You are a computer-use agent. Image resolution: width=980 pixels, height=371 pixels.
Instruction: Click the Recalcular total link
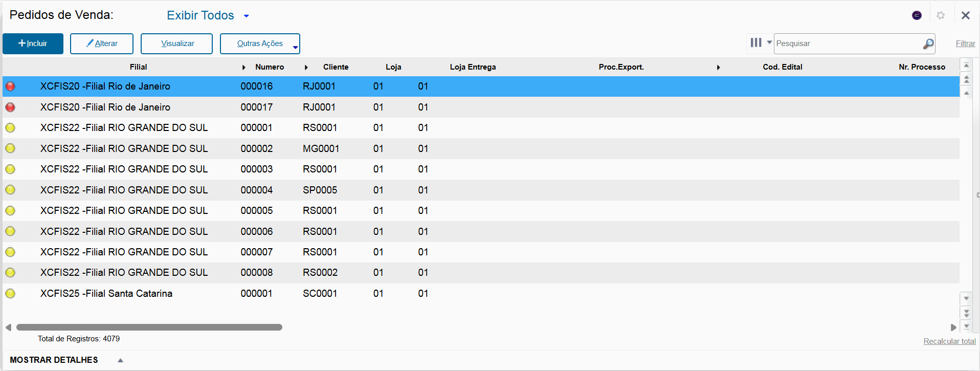pos(949,341)
